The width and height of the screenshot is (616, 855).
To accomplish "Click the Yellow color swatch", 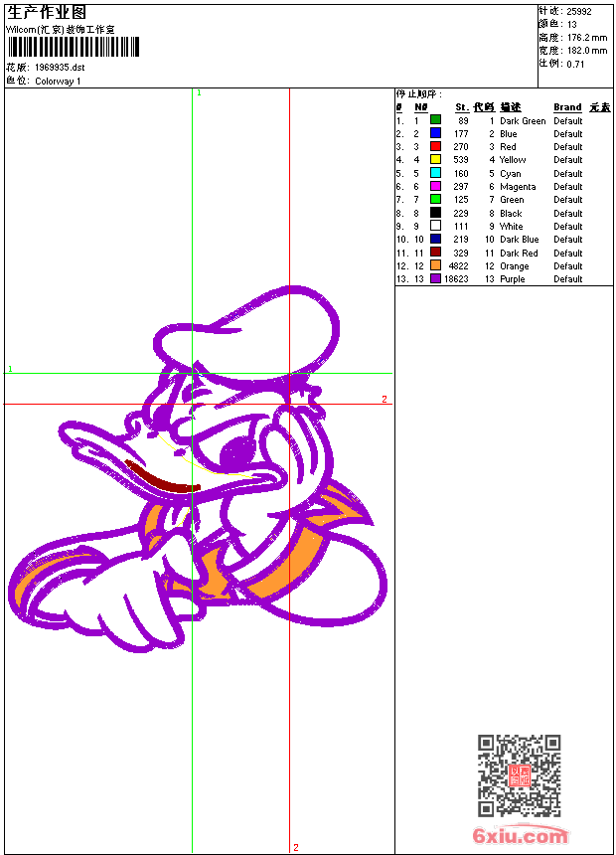I will (x=435, y=159).
